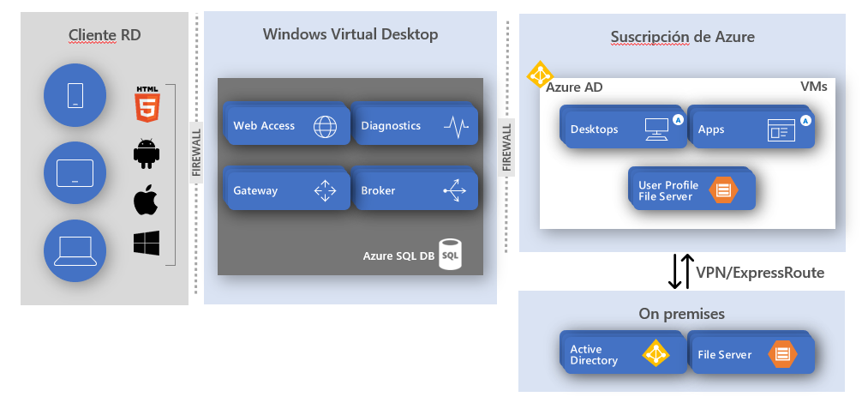
Task: Click the orange hexagon in on-premises File Server
Action: (x=783, y=355)
